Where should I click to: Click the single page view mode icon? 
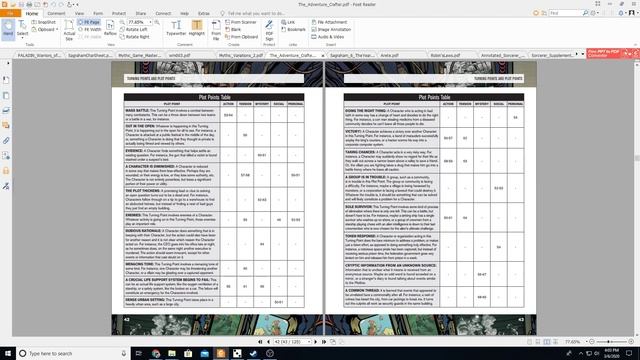[529, 342]
